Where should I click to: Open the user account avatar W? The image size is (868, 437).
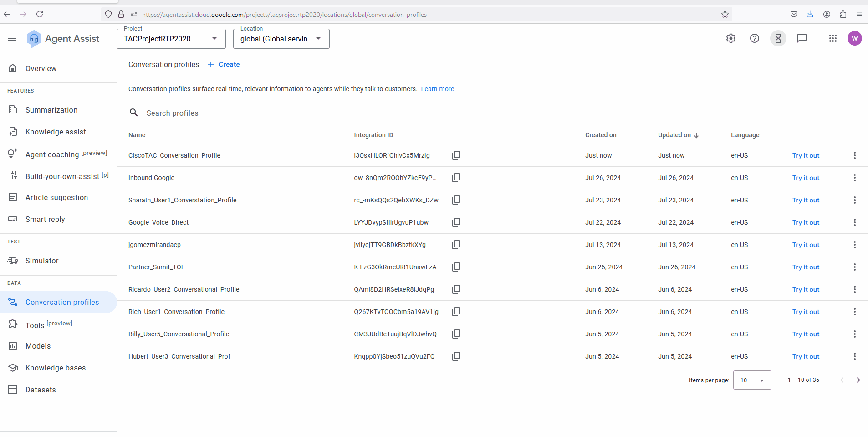855,39
